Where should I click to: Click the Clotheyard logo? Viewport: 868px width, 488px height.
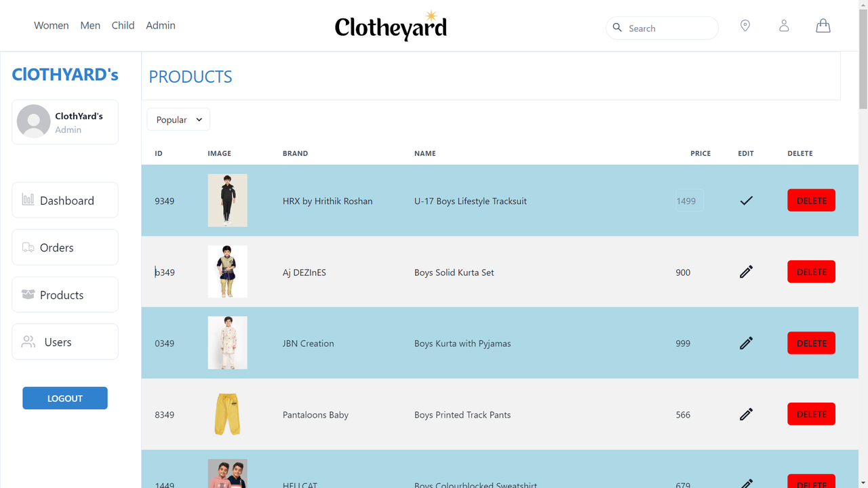tap(391, 26)
